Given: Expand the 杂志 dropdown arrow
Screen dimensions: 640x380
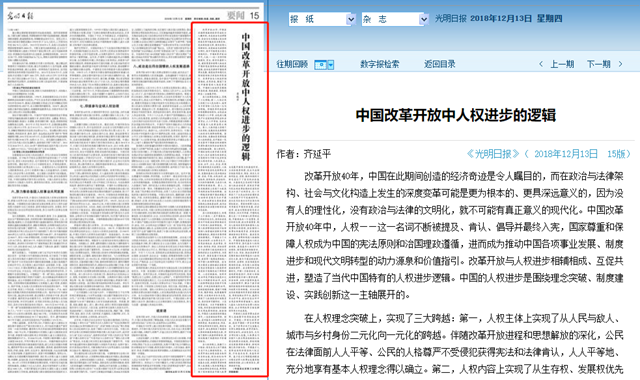Looking at the screenshot, I should 424,19.
